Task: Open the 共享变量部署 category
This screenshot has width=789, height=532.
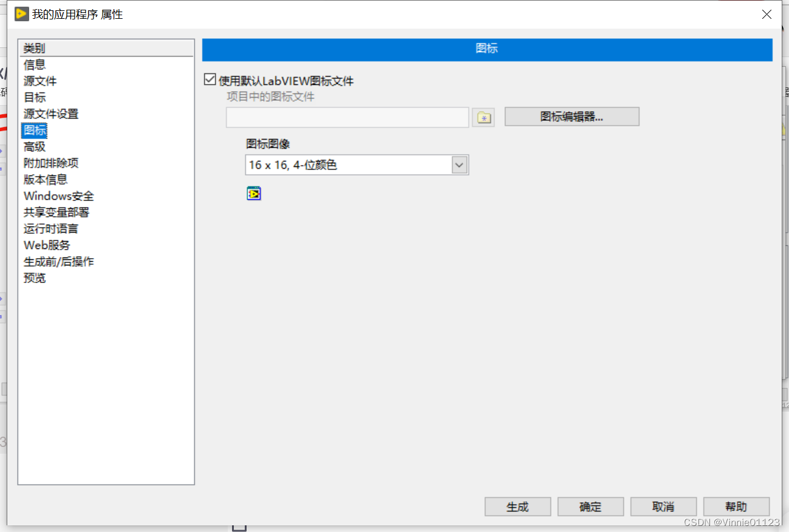Action: [56, 212]
